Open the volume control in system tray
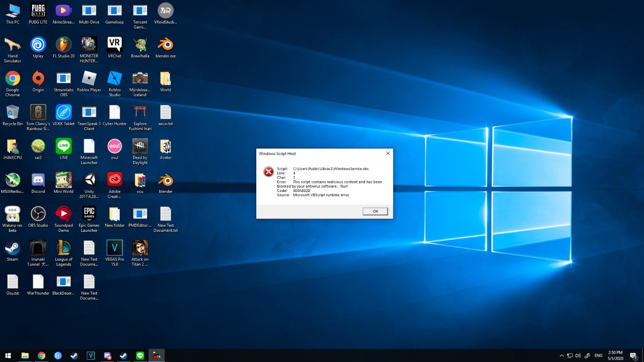The width and height of the screenshot is (644, 362). pos(578,356)
